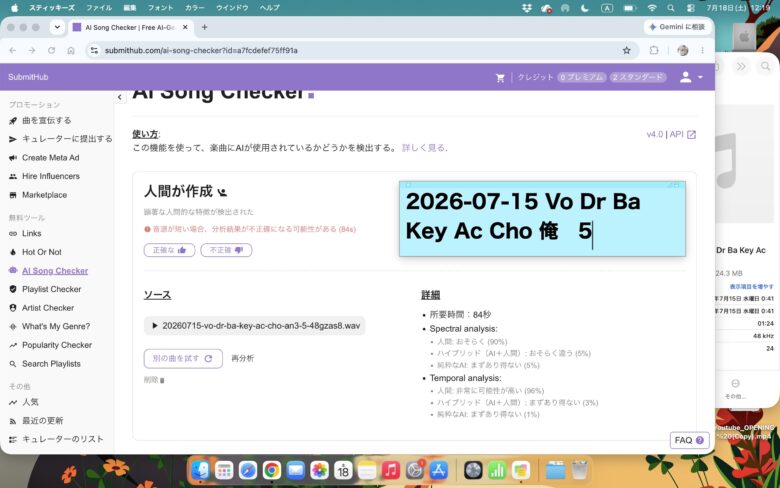Click the 別の曲を試す button
The image size is (780, 488).
183,359
